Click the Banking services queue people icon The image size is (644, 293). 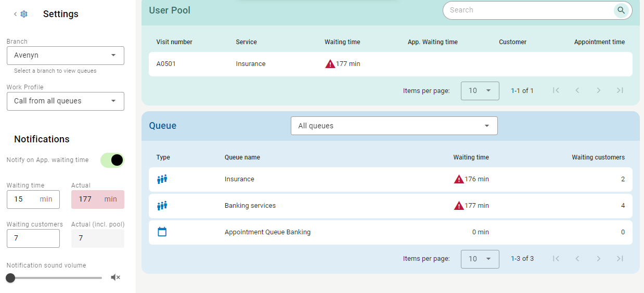click(162, 206)
